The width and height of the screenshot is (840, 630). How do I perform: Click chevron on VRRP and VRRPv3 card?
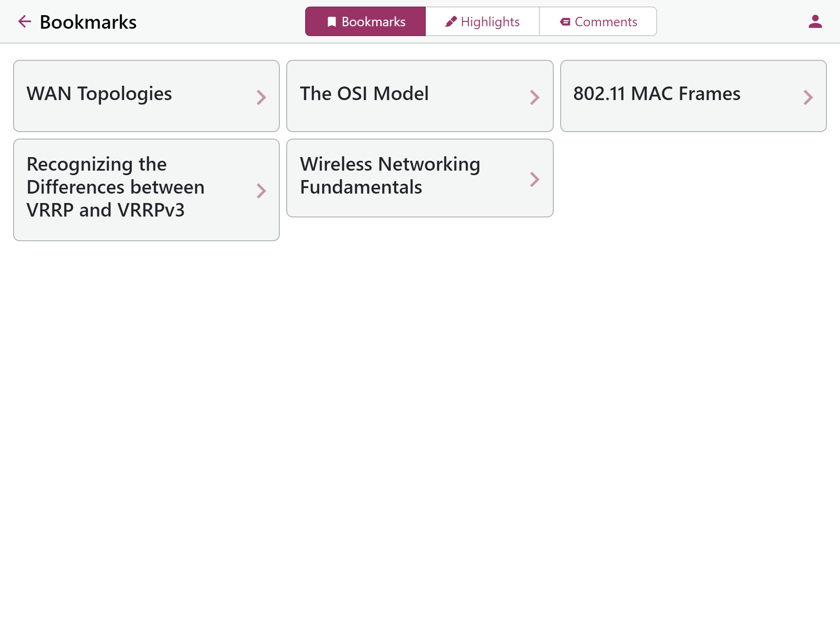coord(261,191)
